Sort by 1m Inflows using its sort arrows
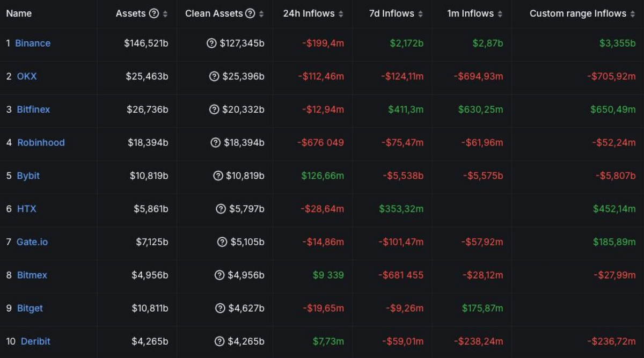The height and width of the screenshot is (358, 644). (500, 14)
